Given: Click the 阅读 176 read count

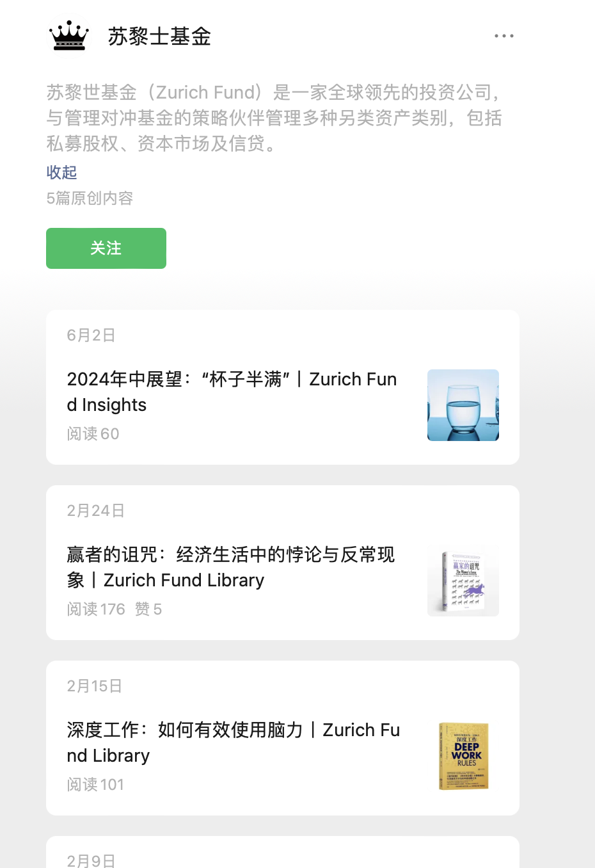Looking at the screenshot, I should click(96, 609).
